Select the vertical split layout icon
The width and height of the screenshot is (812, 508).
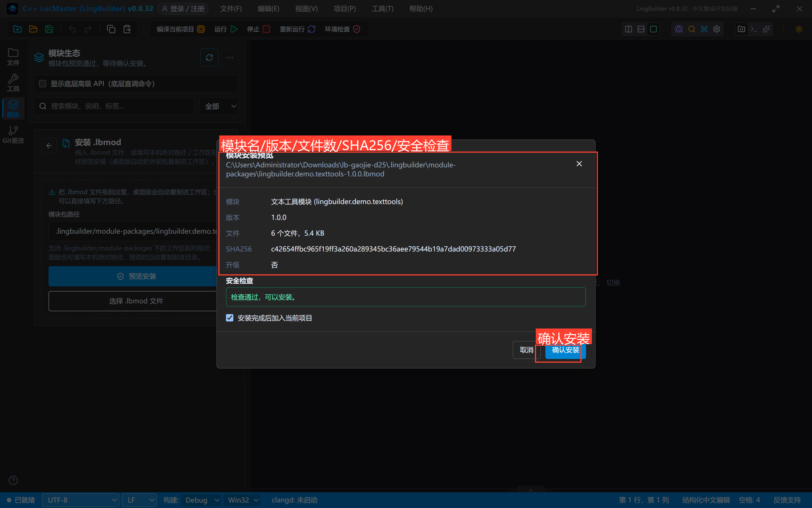[x=629, y=29]
